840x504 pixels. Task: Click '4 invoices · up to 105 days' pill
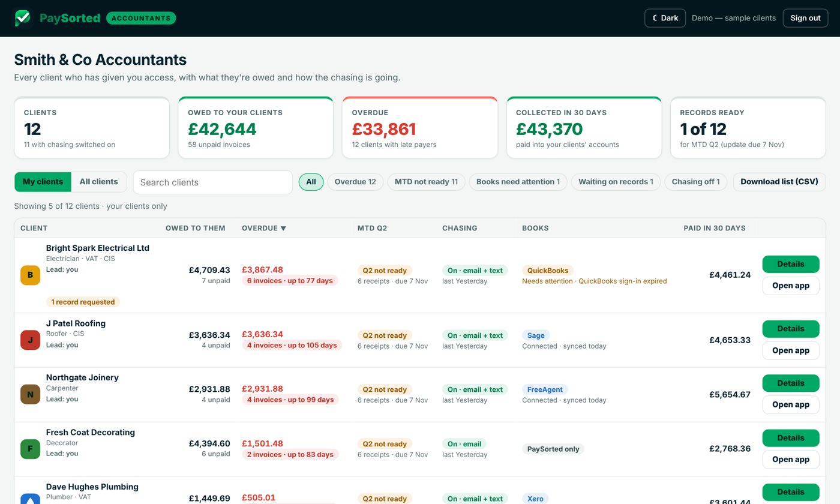292,346
